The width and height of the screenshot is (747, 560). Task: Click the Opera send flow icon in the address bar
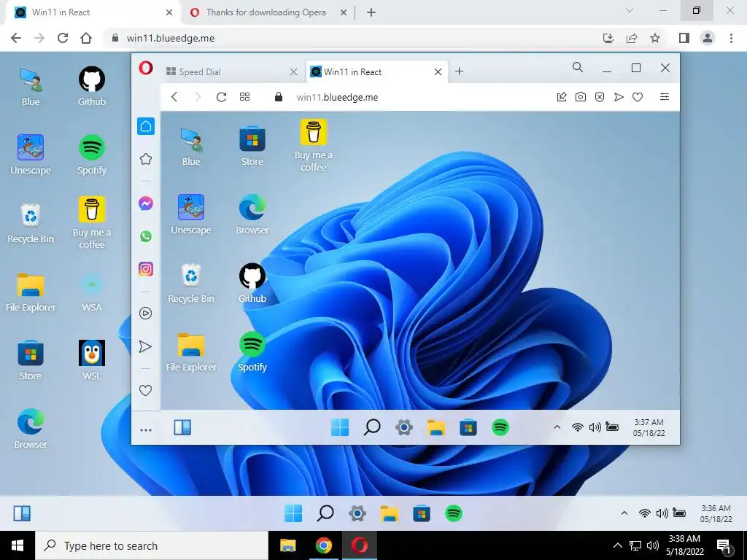619,97
